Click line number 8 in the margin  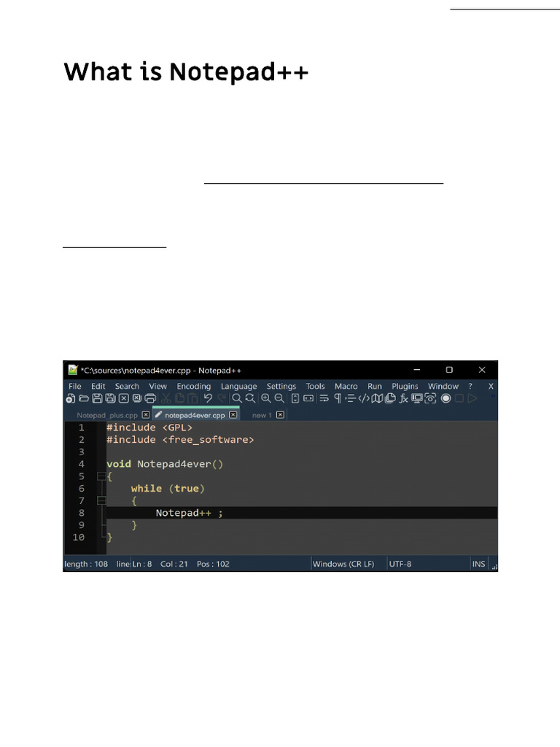(x=82, y=513)
